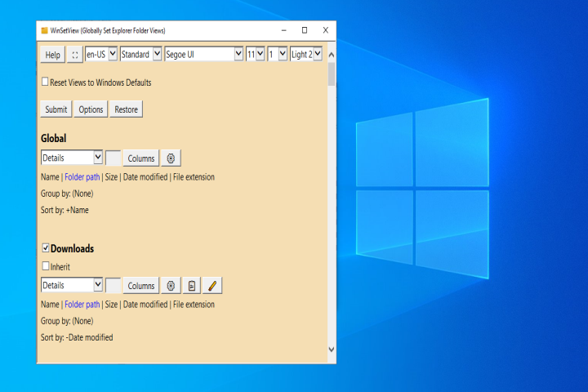Maximize the WinSetView window

[305, 30]
